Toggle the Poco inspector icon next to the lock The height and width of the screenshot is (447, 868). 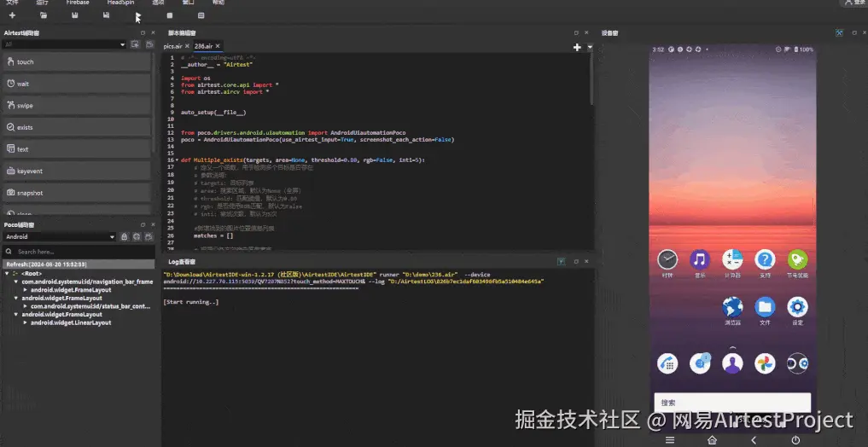137,237
